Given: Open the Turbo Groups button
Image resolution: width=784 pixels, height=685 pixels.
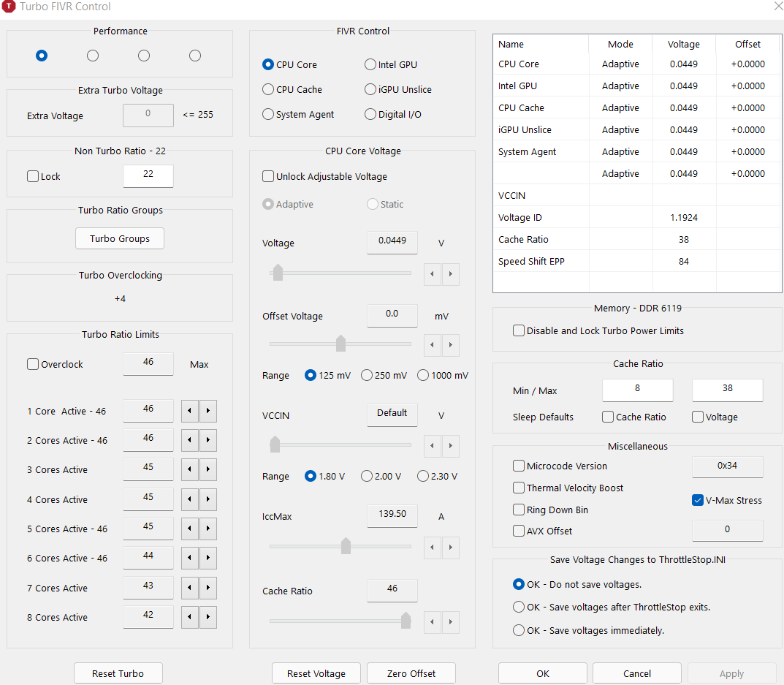Looking at the screenshot, I should (120, 238).
